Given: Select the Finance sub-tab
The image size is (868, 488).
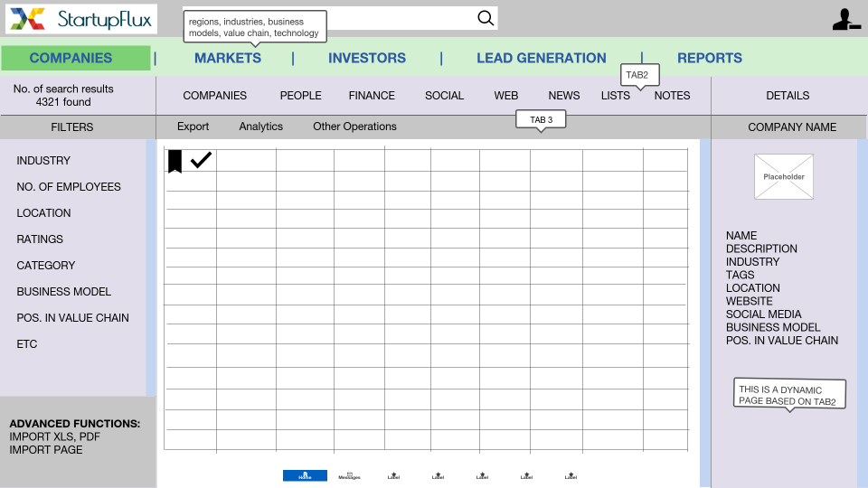Looking at the screenshot, I should pyautogui.click(x=372, y=96).
